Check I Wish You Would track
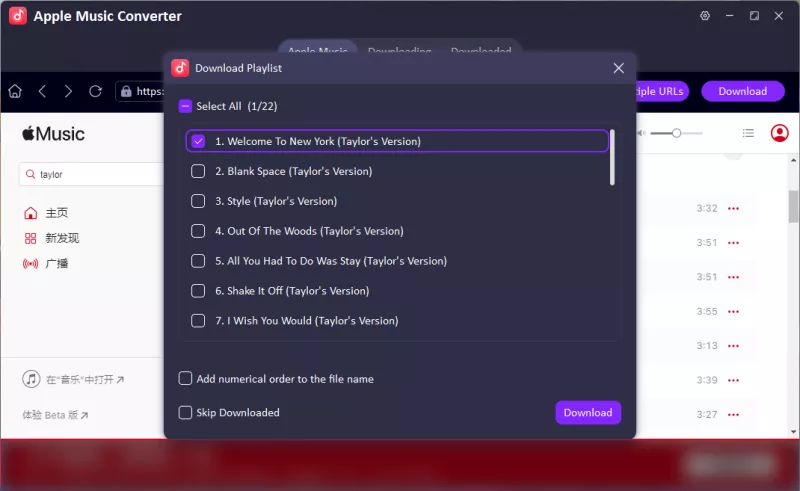 198,321
